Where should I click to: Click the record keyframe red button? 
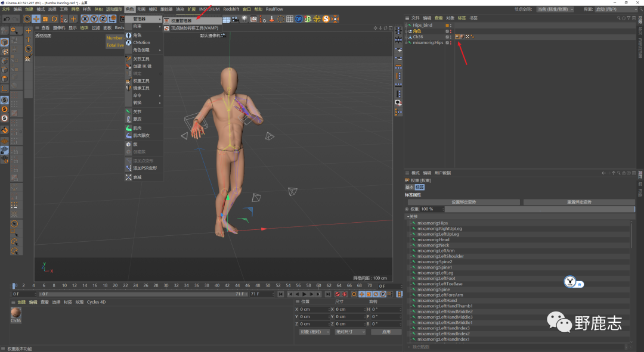[x=338, y=294]
